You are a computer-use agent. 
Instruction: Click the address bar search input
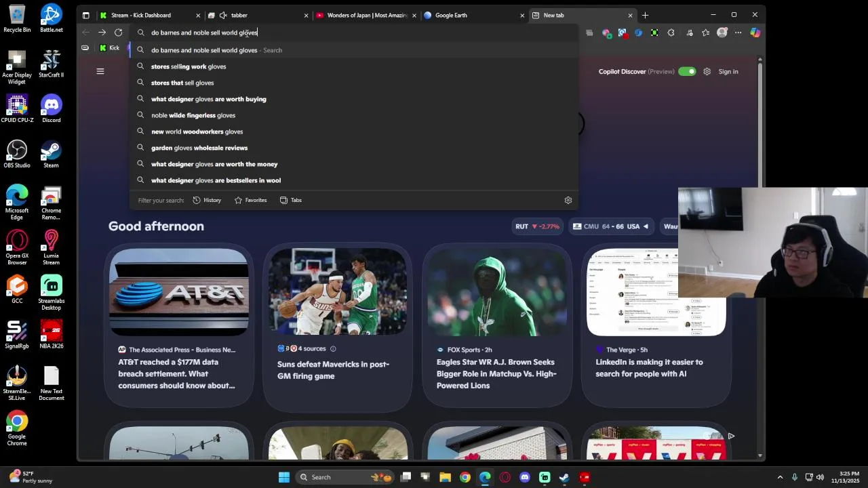pyautogui.click(x=353, y=33)
